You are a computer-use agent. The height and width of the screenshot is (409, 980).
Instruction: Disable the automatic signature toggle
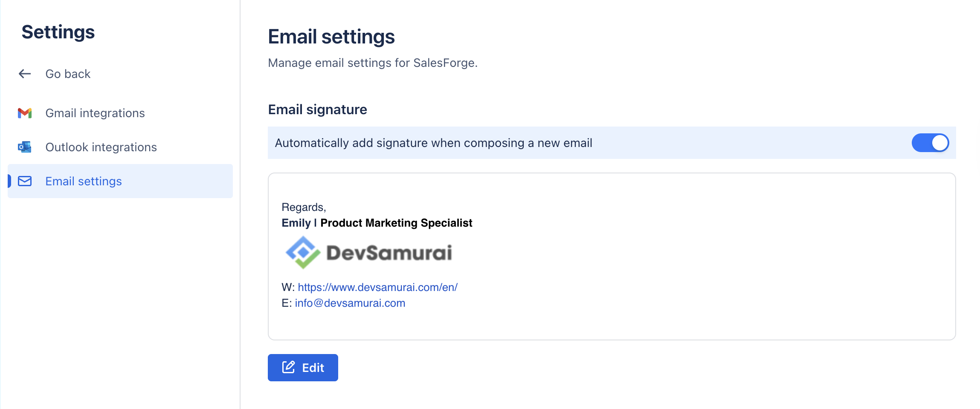click(x=930, y=143)
